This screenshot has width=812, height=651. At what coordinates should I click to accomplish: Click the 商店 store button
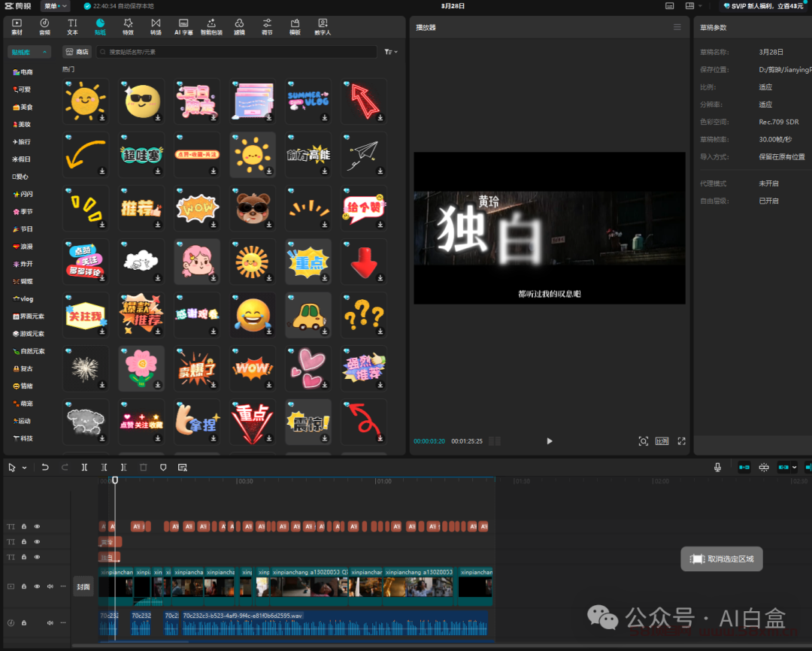(x=77, y=52)
